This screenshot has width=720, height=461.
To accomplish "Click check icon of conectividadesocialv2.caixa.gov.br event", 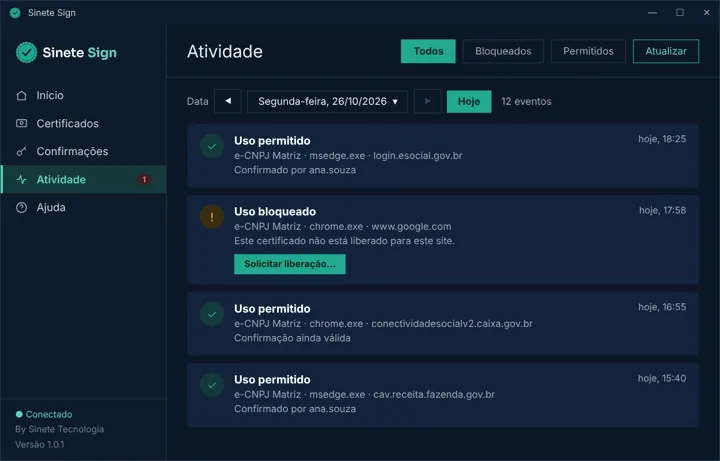I will tap(212, 315).
